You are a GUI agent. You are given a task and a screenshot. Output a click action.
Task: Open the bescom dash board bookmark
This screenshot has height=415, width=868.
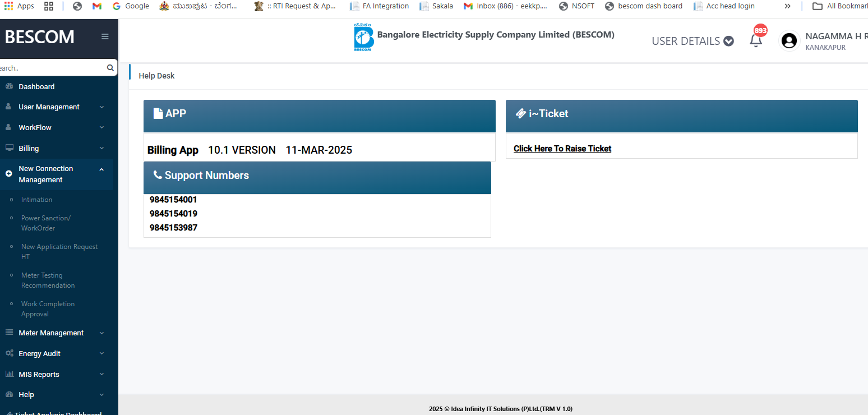pyautogui.click(x=644, y=6)
